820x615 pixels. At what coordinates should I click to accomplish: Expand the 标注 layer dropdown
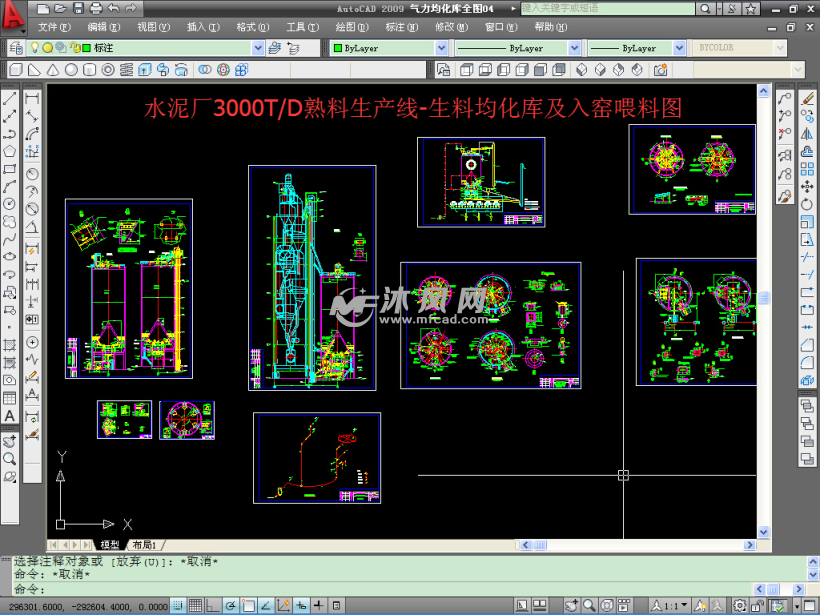pos(258,48)
